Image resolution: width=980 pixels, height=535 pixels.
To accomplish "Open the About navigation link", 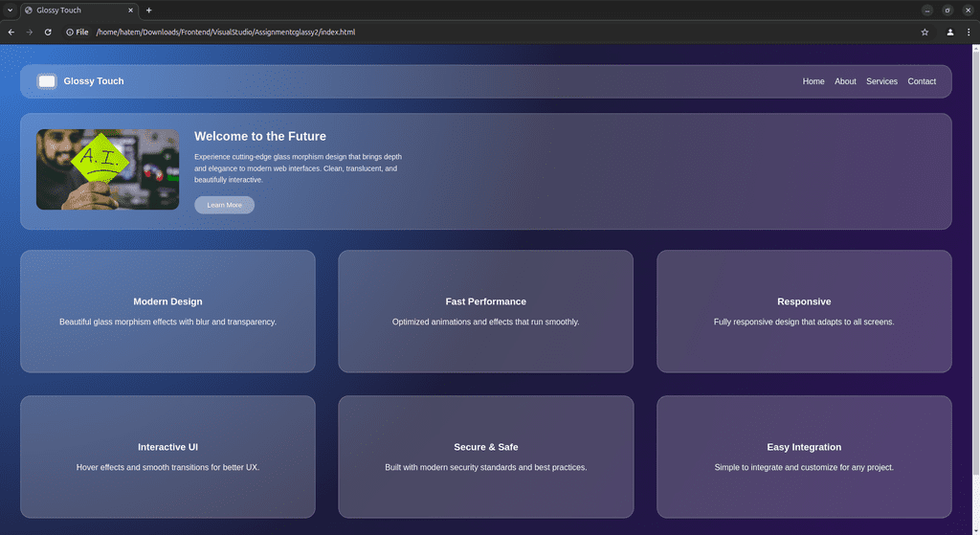I will [845, 81].
